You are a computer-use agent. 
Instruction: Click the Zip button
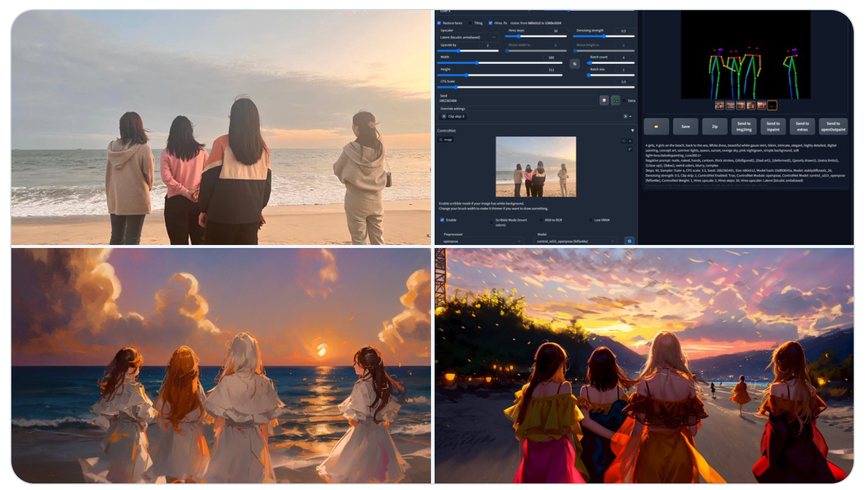(714, 126)
